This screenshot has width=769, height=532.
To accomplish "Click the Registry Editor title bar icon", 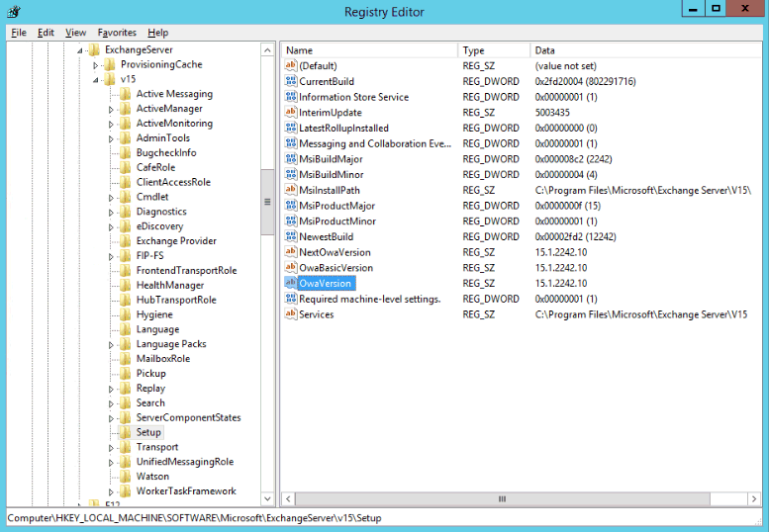I will pyautogui.click(x=14, y=11).
